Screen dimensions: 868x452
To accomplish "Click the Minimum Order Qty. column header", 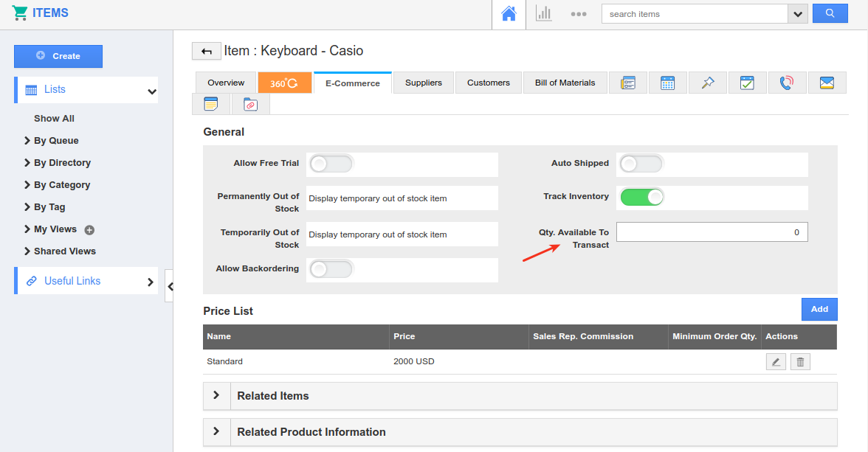I will pos(714,337).
